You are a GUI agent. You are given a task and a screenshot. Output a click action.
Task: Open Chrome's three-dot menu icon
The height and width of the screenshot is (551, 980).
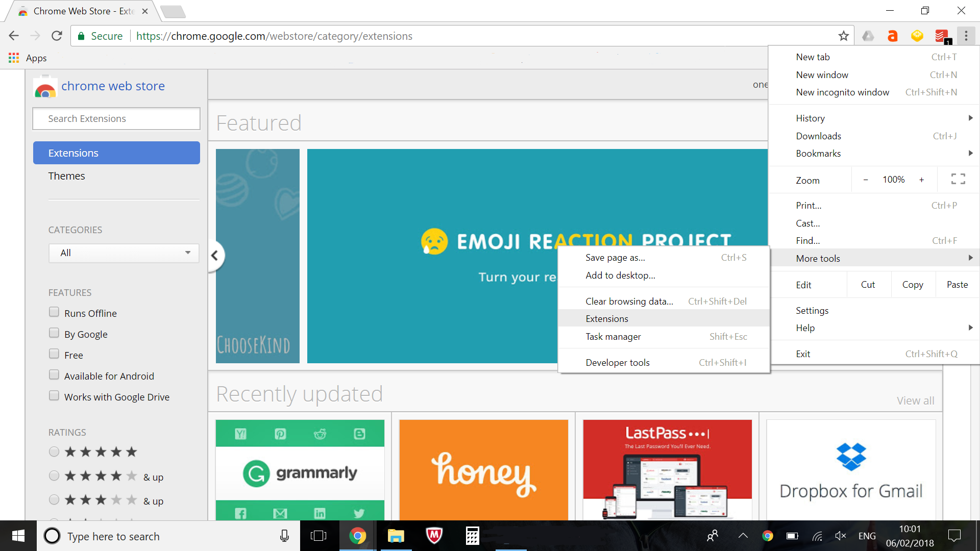[966, 36]
